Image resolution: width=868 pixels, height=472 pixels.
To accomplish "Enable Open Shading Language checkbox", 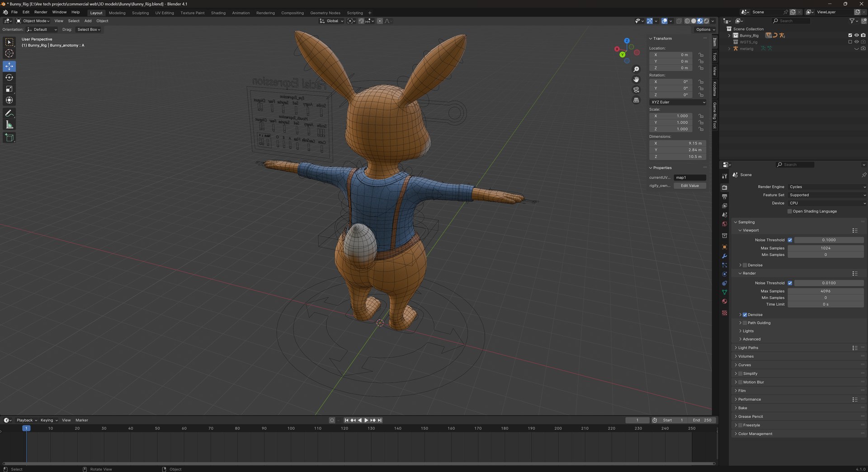I will click(x=790, y=211).
